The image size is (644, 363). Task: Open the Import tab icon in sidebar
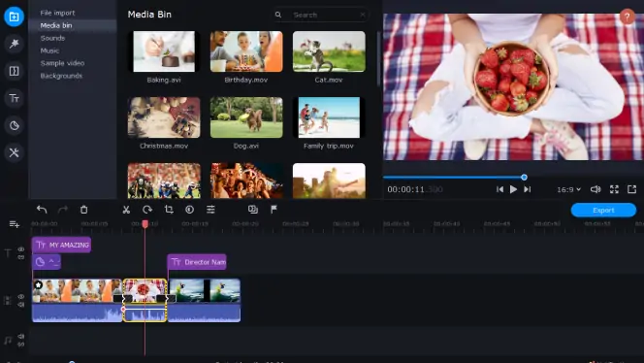click(14, 16)
